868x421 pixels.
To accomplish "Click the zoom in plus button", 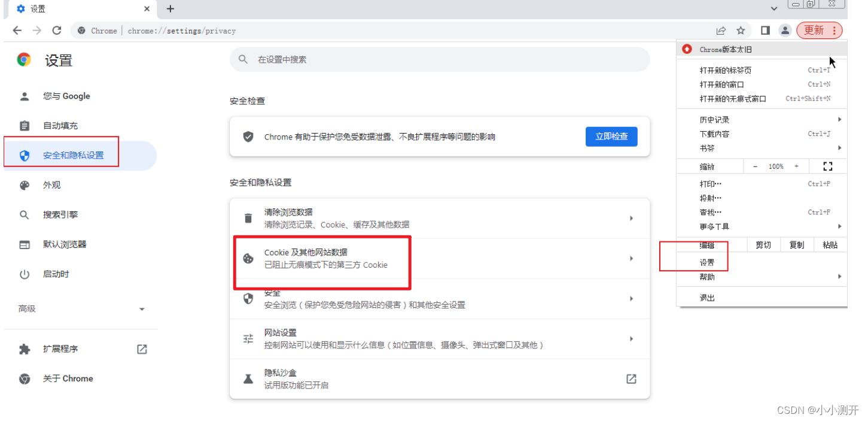I will click(x=796, y=166).
